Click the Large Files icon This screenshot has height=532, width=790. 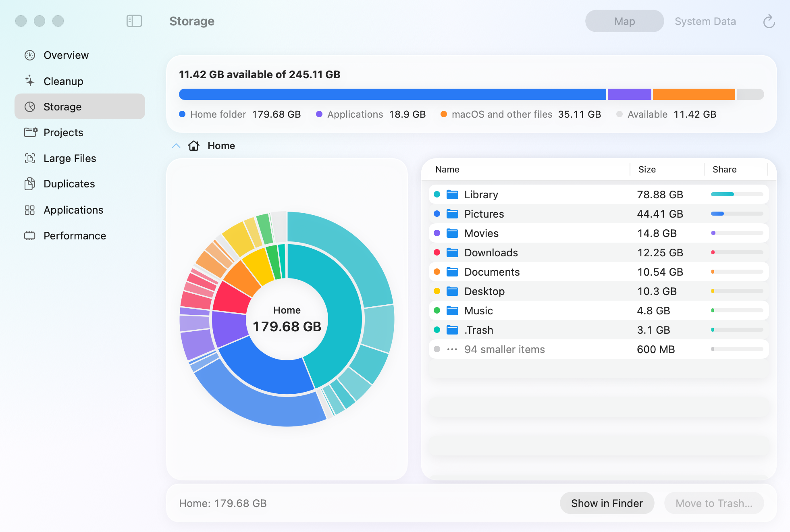(x=30, y=158)
